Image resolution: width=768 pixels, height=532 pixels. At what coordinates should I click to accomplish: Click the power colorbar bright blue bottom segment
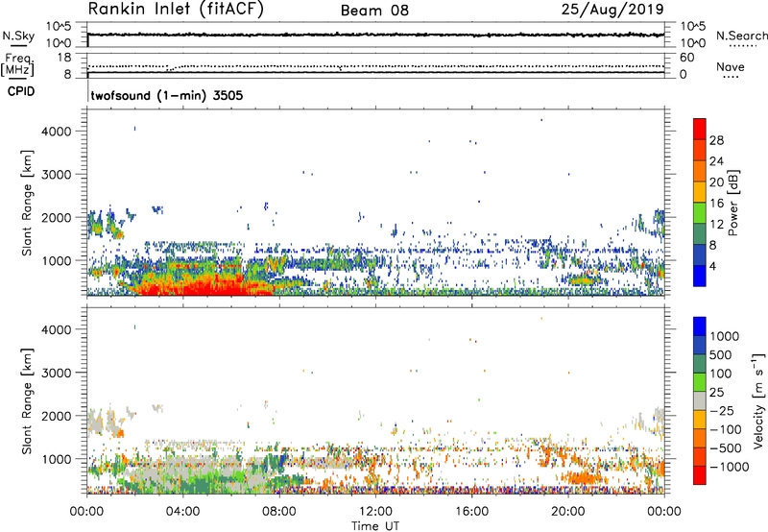[x=700, y=276]
